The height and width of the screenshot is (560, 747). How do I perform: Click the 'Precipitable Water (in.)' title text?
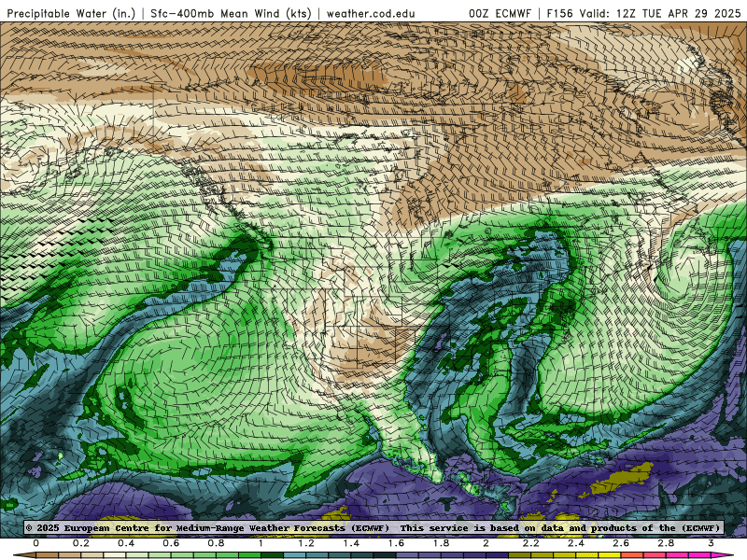pyautogui.click(x=71, y=14)
